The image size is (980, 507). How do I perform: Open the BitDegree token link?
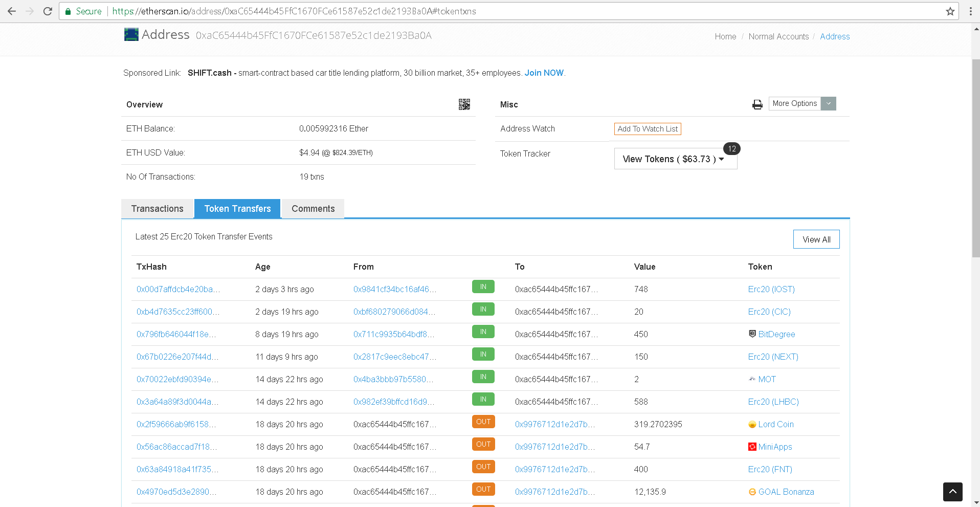tap(776, 334)
